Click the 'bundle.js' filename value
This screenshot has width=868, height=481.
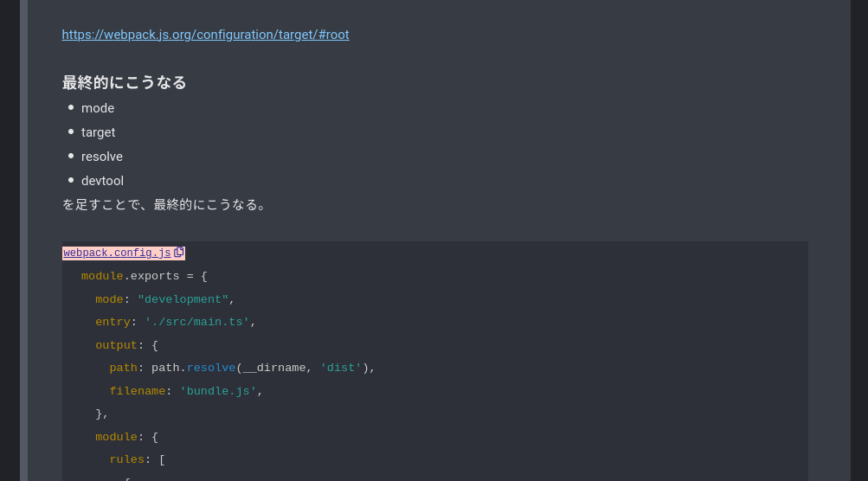tap(218, 391)
